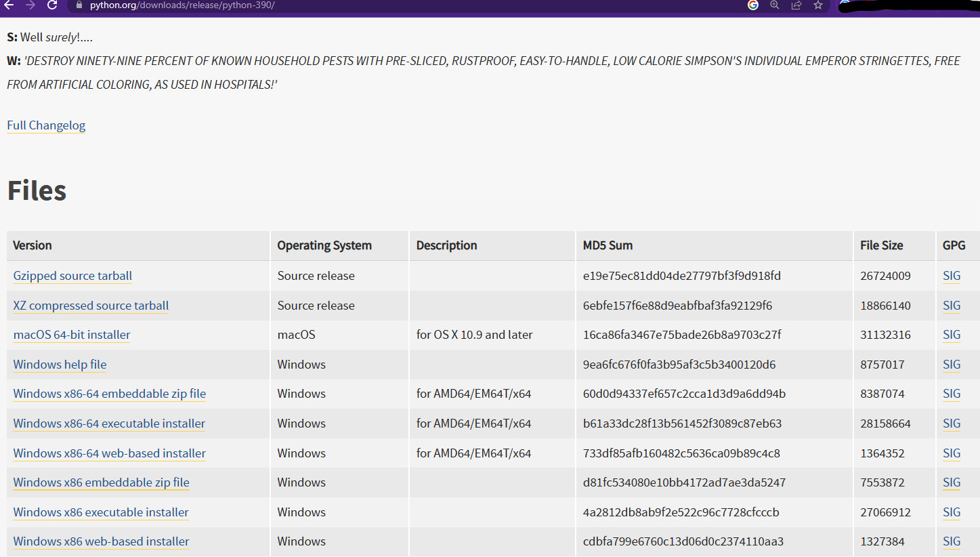
Task: Click the description 'for OS X 10.9 and later'
Action: coord(474,335)
